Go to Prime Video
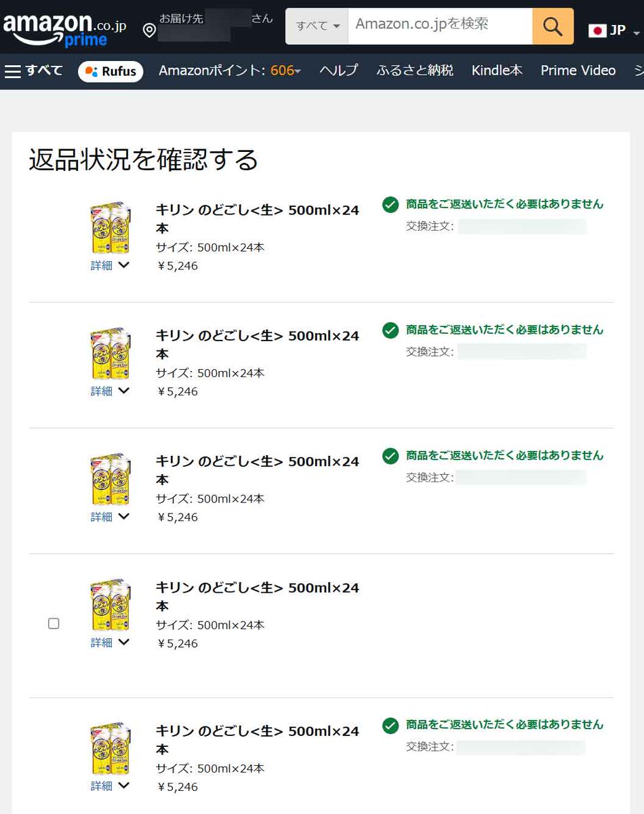 tap(578, 70)
